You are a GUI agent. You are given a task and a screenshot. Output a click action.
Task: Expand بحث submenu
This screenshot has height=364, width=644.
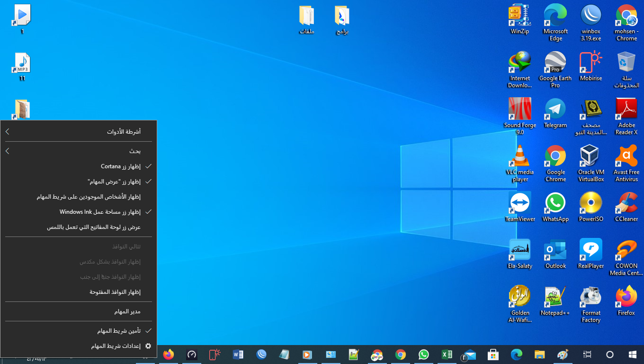click(x=79, y=151)
